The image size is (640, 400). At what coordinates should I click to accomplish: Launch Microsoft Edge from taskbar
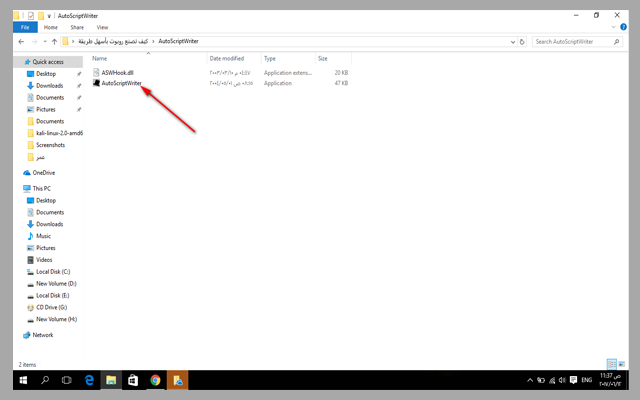click(x=89, y=380)
